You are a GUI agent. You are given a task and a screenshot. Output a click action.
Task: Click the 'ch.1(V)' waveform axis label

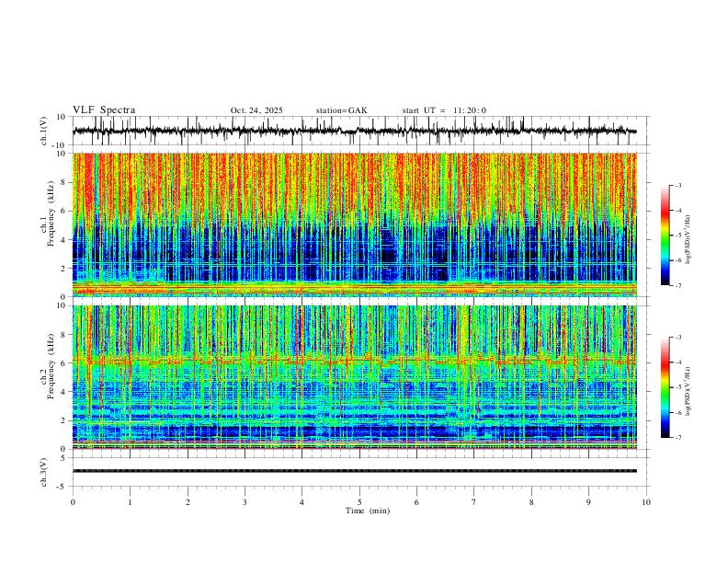[x=44, y=131]
